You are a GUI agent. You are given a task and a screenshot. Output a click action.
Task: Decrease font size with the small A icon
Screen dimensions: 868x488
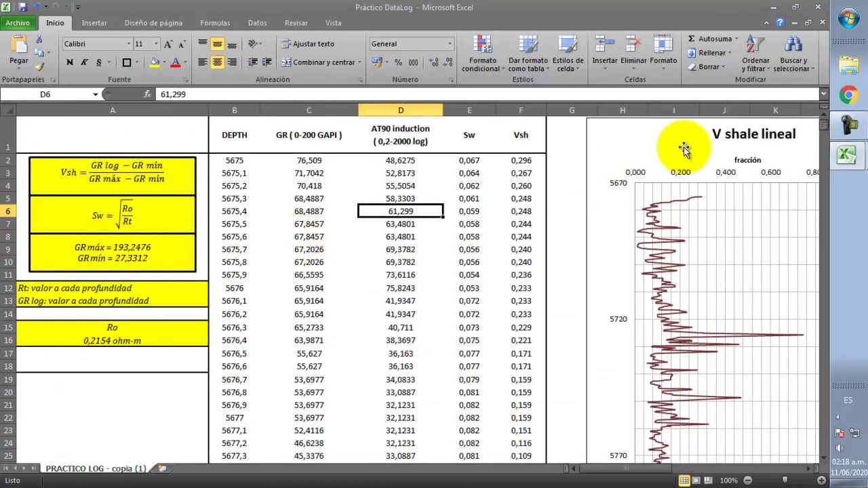[181, 44]
